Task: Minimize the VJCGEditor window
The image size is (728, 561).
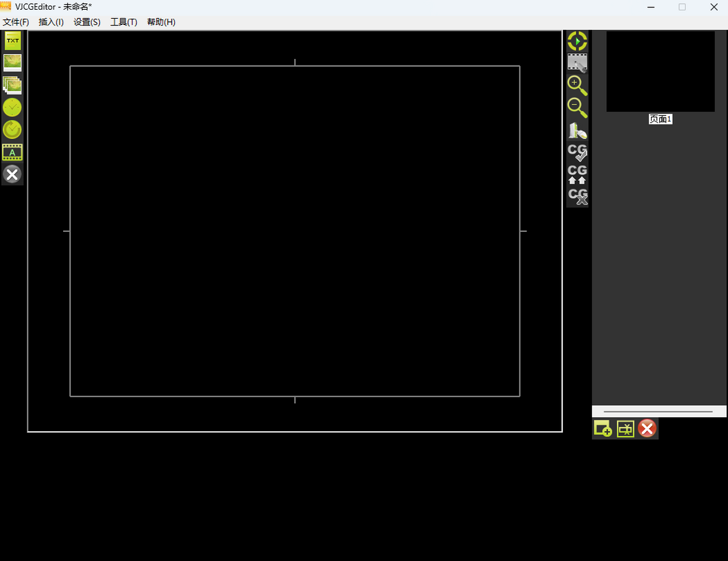Action: [650, 7]
